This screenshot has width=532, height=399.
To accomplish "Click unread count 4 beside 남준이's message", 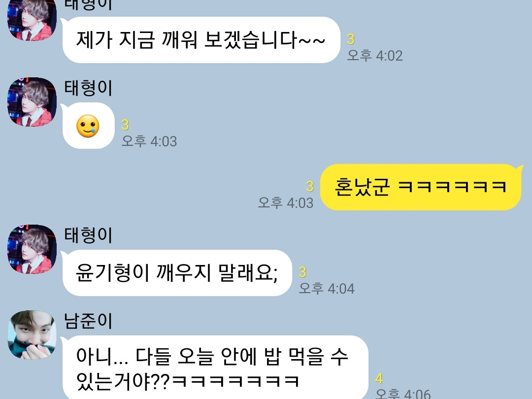I will [379, 378].
